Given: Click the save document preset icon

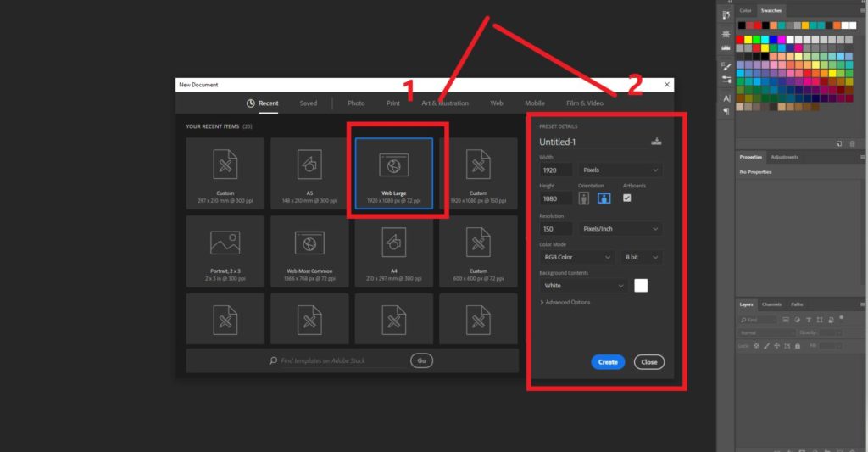Looking at the screenshot, I should (x=655, y=142).
